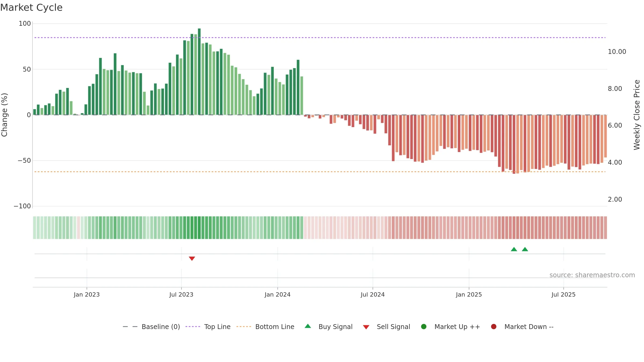Viewport: 644px width, 362px height.
Task: Click the Market Cycle chart title
Action: tap(31, 8)
